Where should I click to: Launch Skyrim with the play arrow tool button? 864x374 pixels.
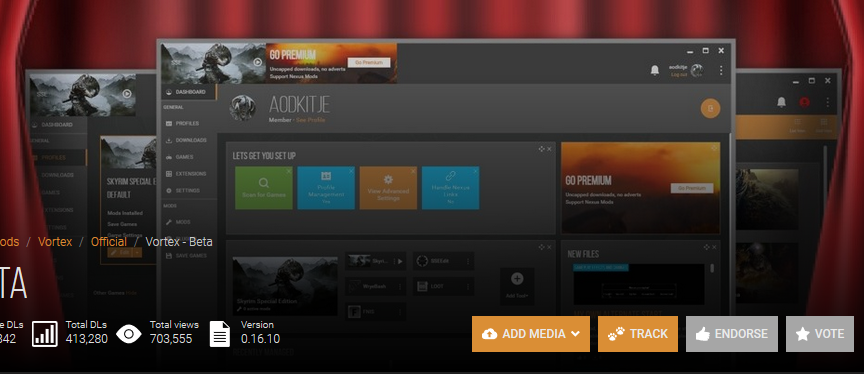click(x=400, y=261)
